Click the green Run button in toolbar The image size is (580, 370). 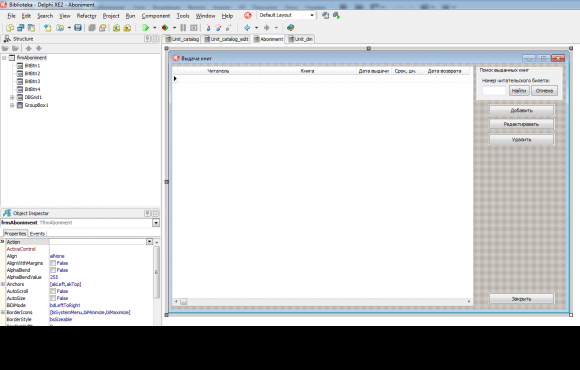[x=146, y=28]
